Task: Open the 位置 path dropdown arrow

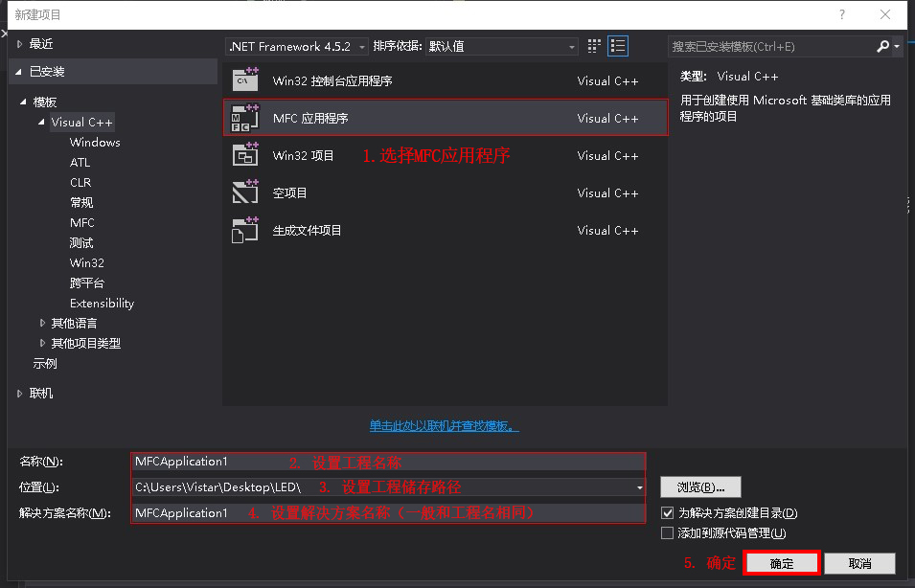Action: tap(638, 486)
